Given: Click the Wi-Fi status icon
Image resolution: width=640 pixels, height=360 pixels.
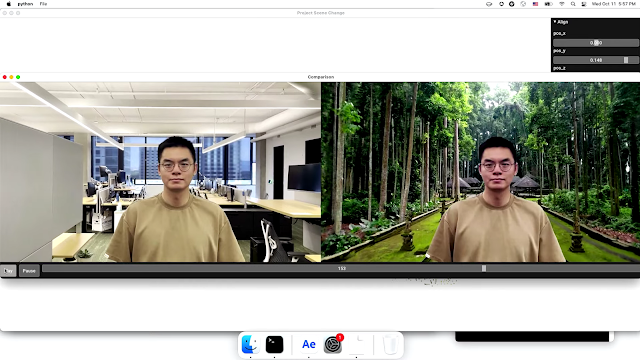Looking at the screenshot, I should click(562, 4).
